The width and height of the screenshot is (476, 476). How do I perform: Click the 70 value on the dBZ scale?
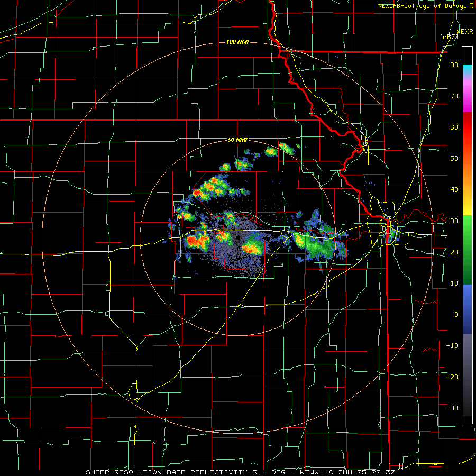454,96
